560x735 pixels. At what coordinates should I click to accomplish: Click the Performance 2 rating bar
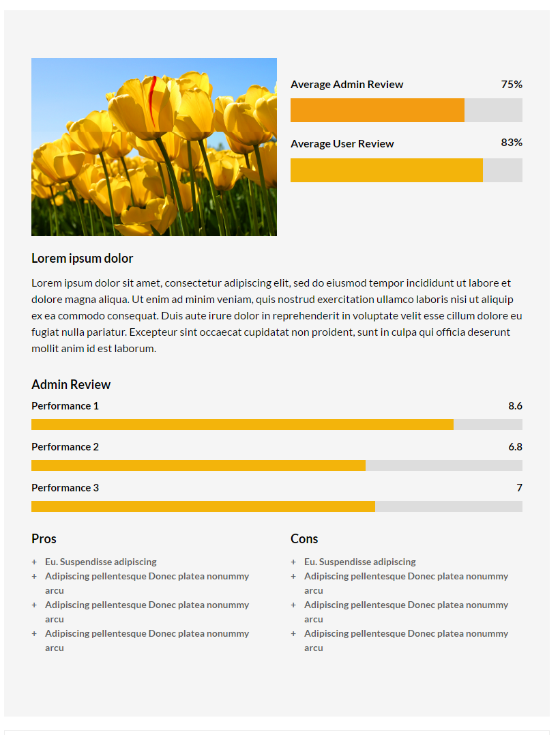click(x=277, y=465)
